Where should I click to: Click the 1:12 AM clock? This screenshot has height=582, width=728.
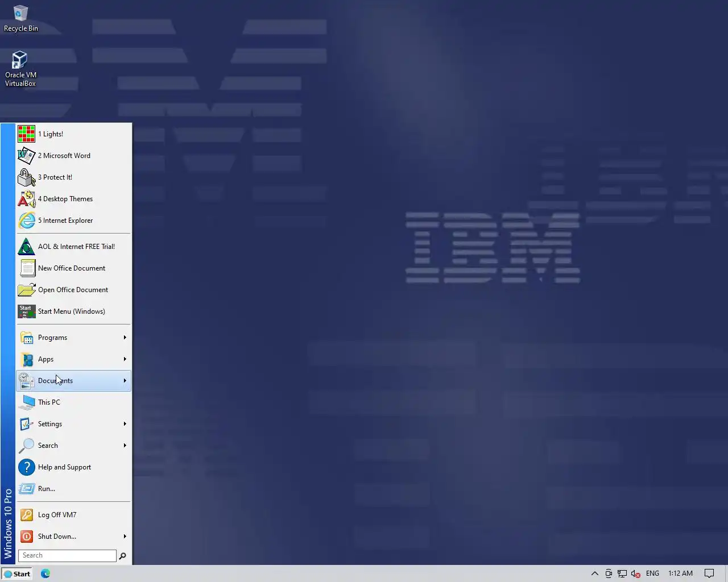[x=680, y=573]
